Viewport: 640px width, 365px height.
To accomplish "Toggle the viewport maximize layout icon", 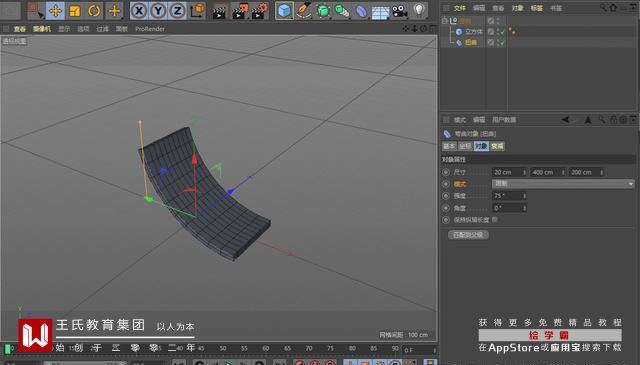I will click(433, 29).
